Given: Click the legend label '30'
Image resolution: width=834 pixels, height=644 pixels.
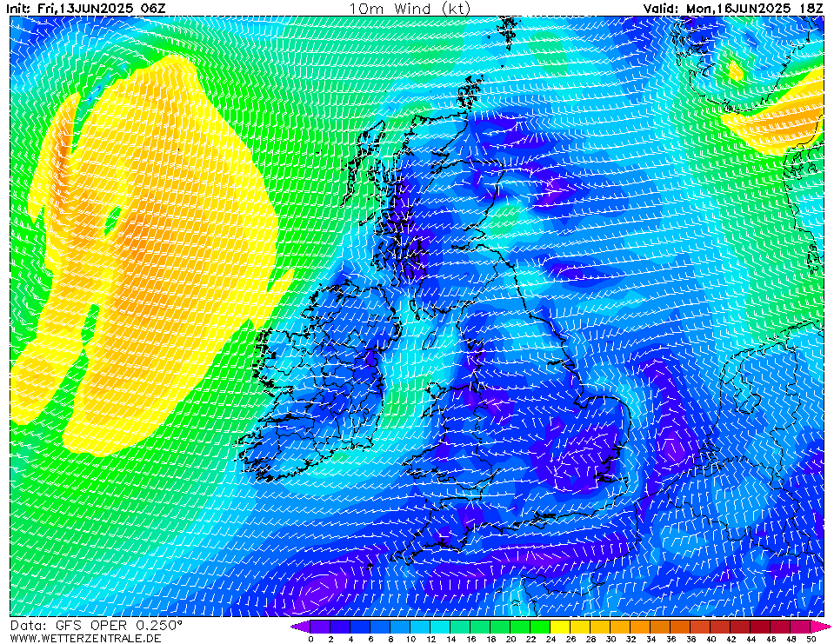Looking at the screenshot, I should coord(610,639).
